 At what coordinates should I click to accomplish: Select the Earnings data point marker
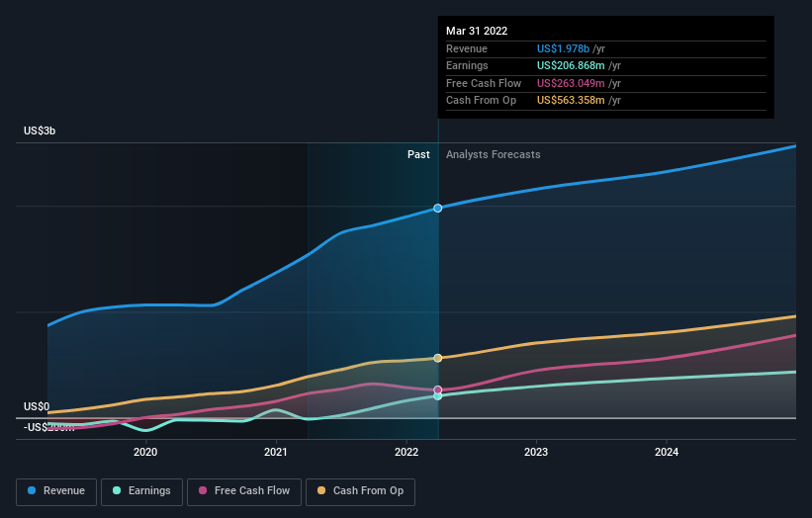pyautogui.click(x=437, y=395)
